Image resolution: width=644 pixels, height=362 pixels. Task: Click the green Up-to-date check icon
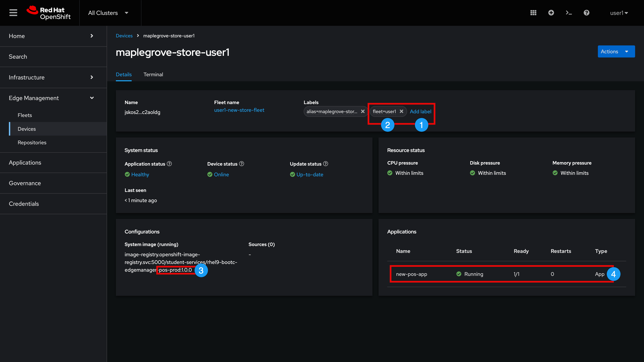coord(292,174)
